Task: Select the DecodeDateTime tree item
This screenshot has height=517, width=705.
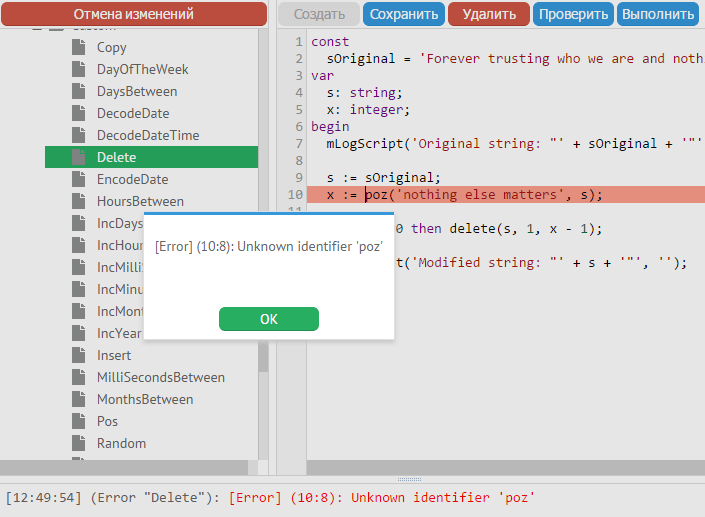Action: pyautogui.click(x=148, y=136)
